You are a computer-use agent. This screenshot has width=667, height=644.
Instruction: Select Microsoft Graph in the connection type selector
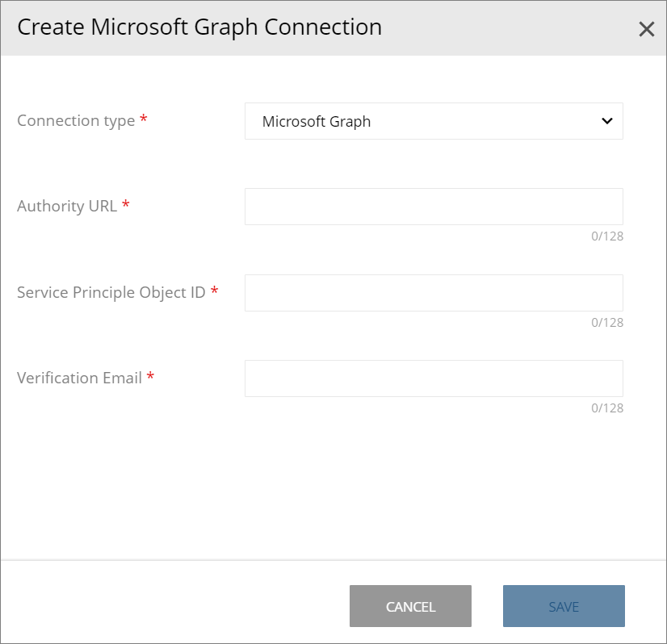point(434,121)
